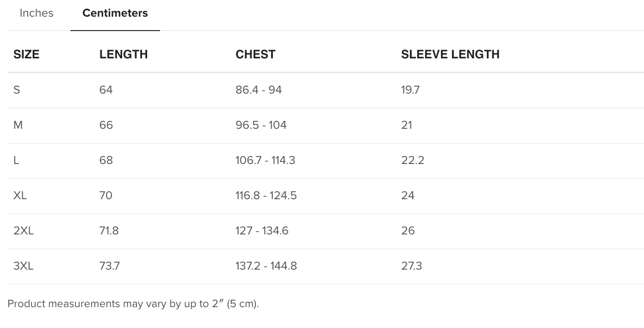Click the chest range 137.2 - 144.8
Image resolution: width=644 pixels, height=328 pixels.
pyautogui.click(x=266, y=266)
